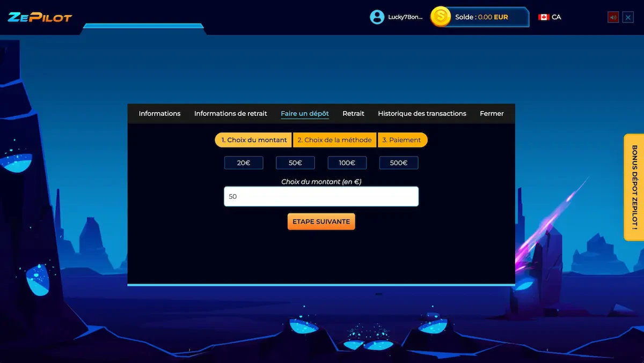
Task: Click the Canadian flag icon
Action: (544, 17)
